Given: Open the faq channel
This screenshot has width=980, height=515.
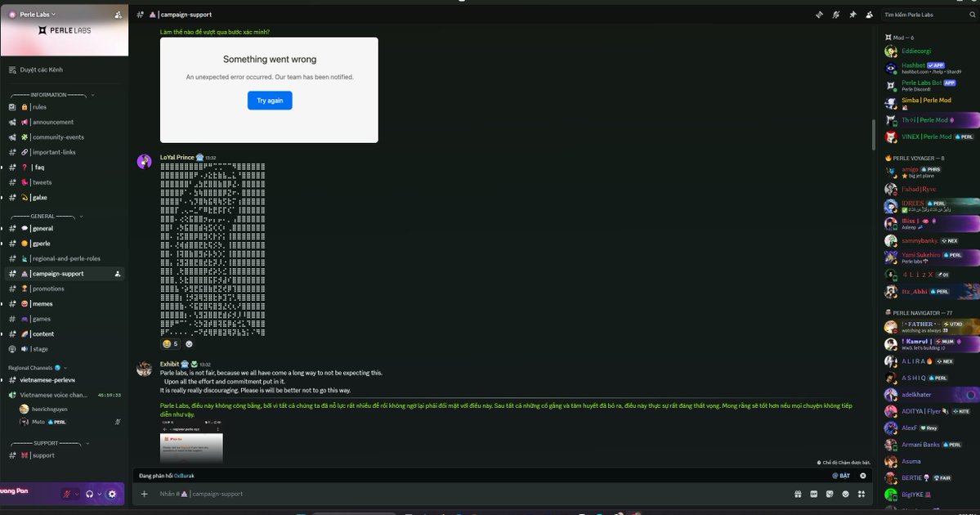Looking at the screenshot, I should [x=65, y=168].
